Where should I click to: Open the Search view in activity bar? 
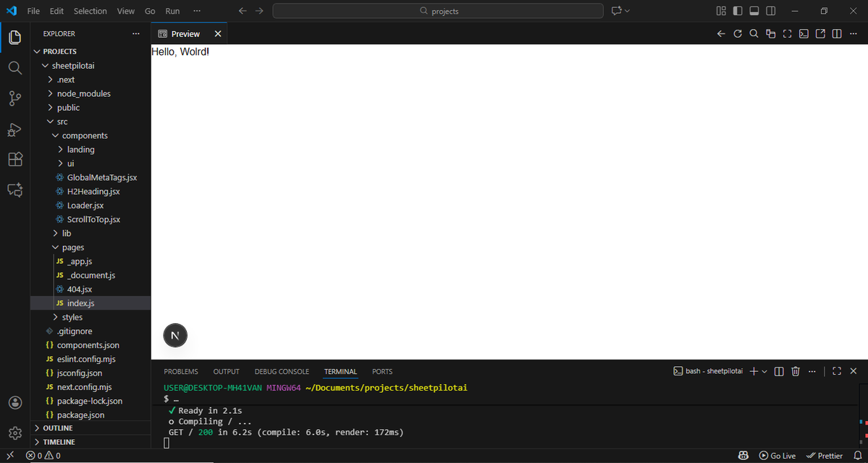[x=15, y=68]
